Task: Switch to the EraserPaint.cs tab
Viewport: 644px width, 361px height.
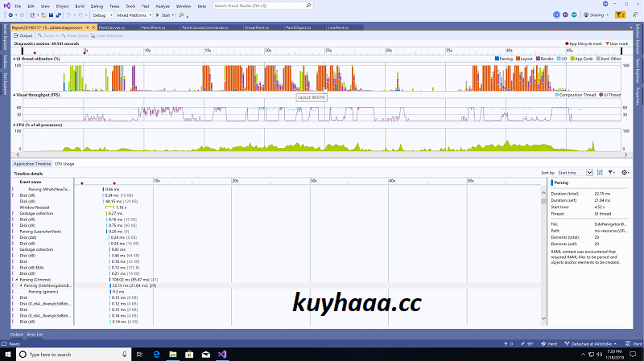Action: point(257,27)
